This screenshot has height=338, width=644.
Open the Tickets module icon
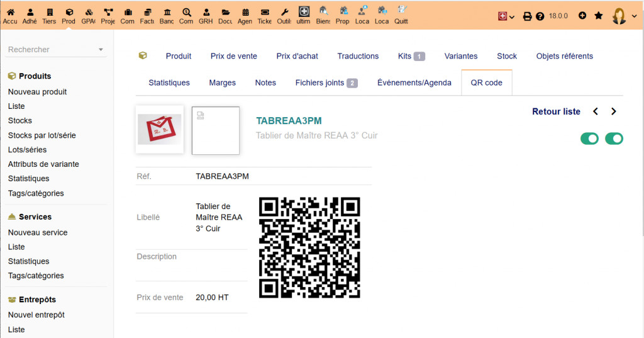265,16
